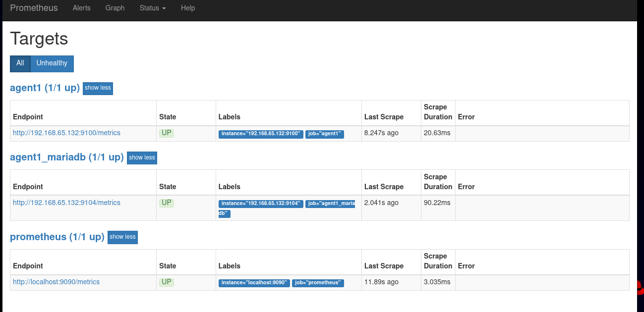Click the UP state badge for agent1

point(167,133)
